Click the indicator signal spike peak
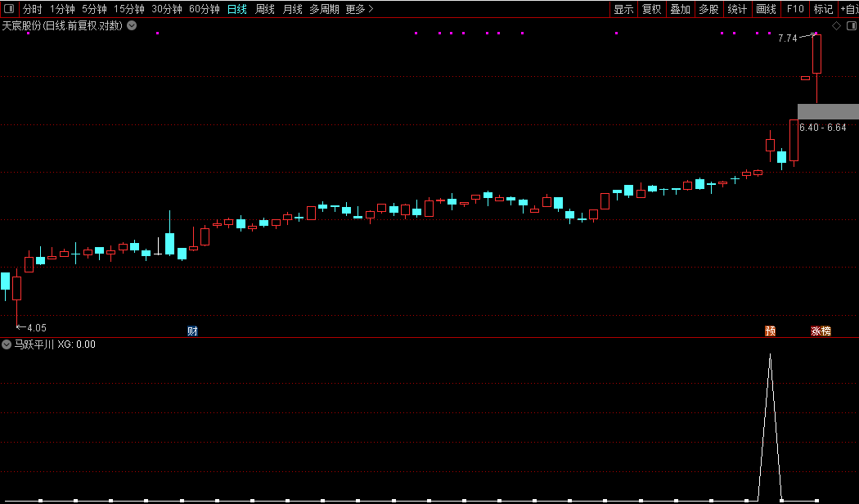This screenshot has width=859, height=504. coord(771,355)
